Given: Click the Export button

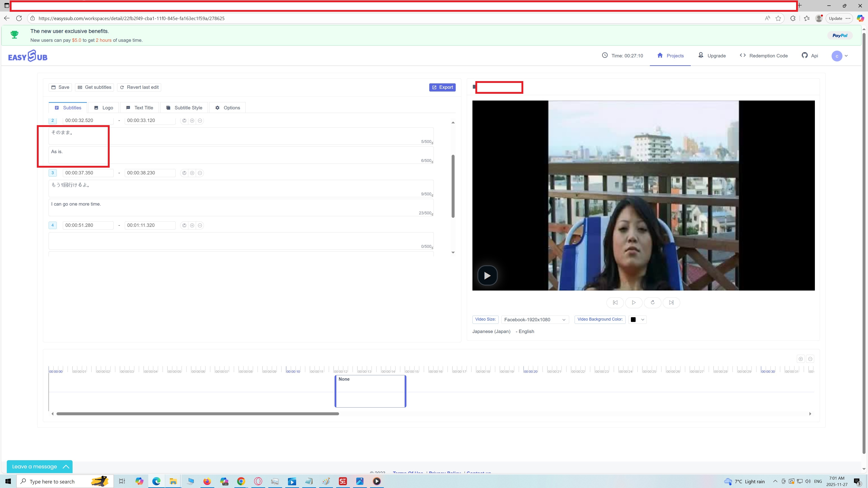Looking at the screenshot, I should point(442,87).
